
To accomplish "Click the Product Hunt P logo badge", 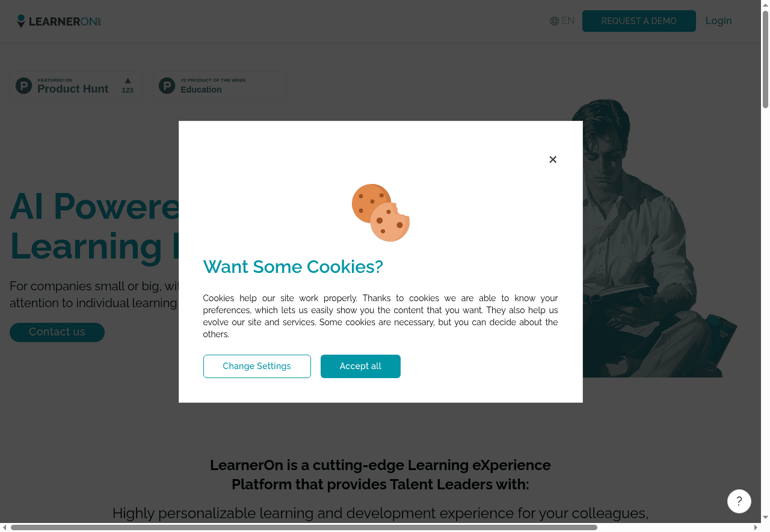I will (x=23, y=85).
